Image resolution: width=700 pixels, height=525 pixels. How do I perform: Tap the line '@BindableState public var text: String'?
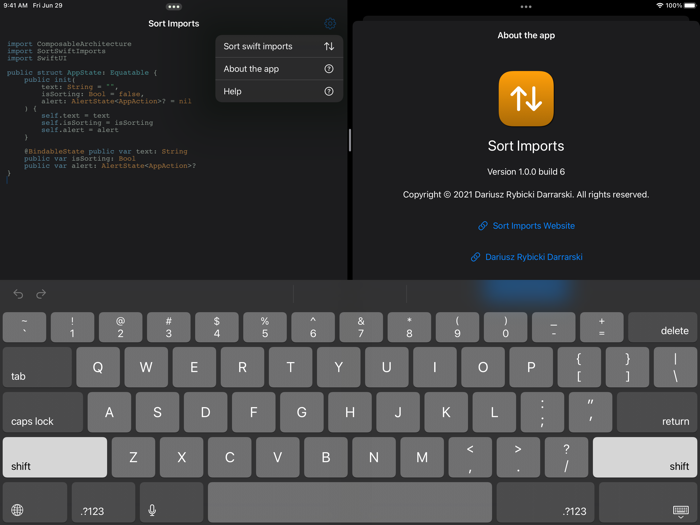(106, 152)
